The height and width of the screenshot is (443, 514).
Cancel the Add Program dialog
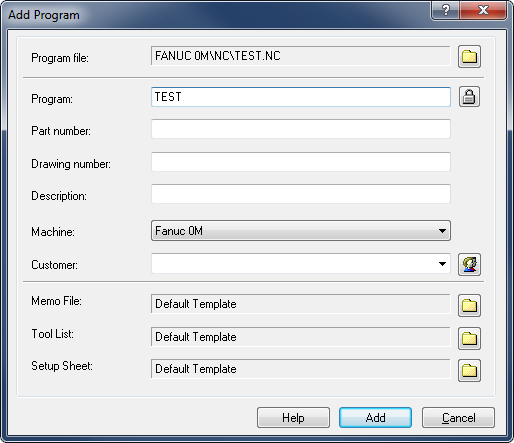[458, 418]
